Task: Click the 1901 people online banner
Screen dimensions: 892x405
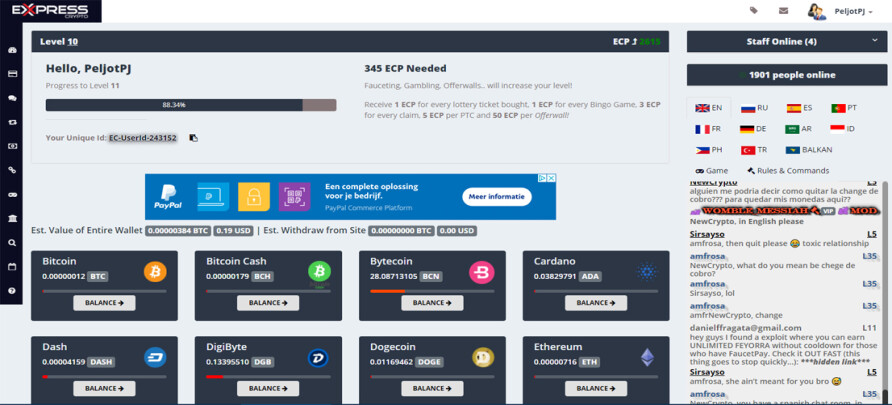Action: (787, 75)
